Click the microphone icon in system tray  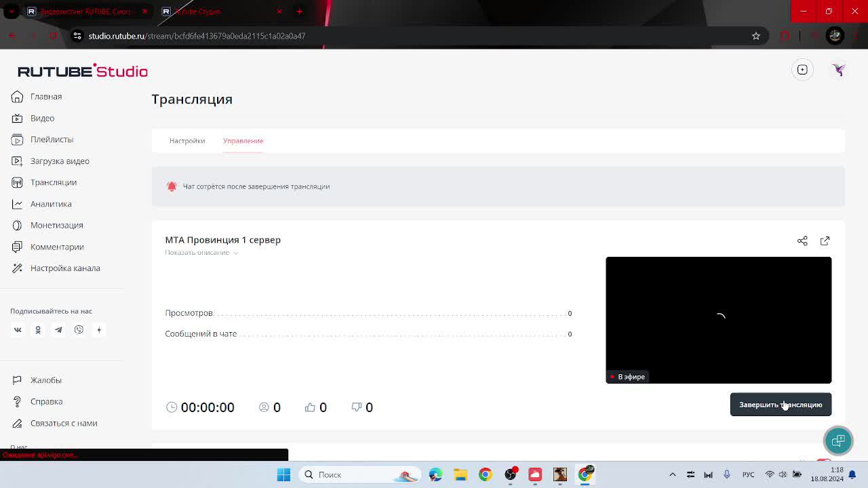click(726, 474)
